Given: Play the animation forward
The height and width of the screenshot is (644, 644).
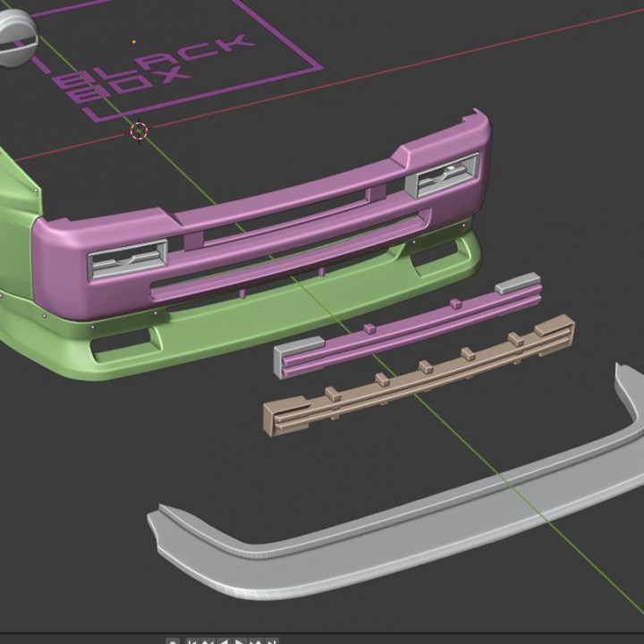Looking at the screenshot, I should tap(240, 641).
